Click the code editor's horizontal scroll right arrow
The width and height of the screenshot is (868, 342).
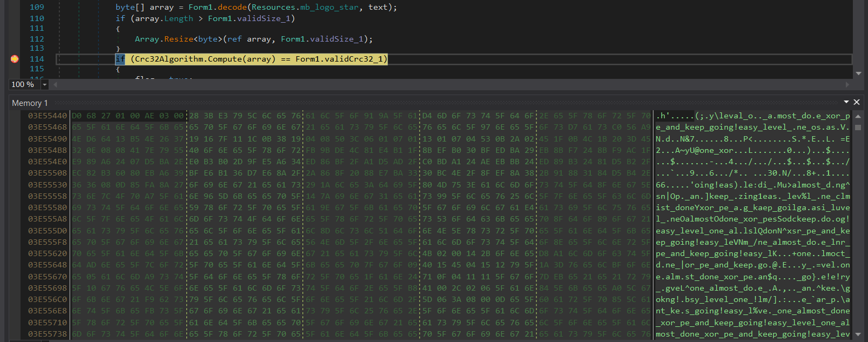coord(847,84)
